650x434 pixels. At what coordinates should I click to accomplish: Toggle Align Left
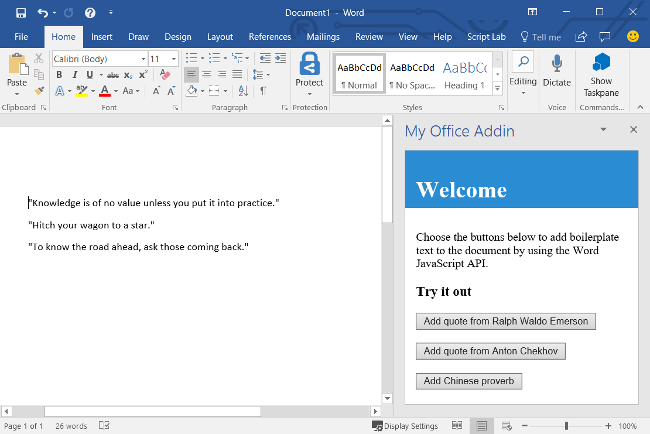coord(191,75)
